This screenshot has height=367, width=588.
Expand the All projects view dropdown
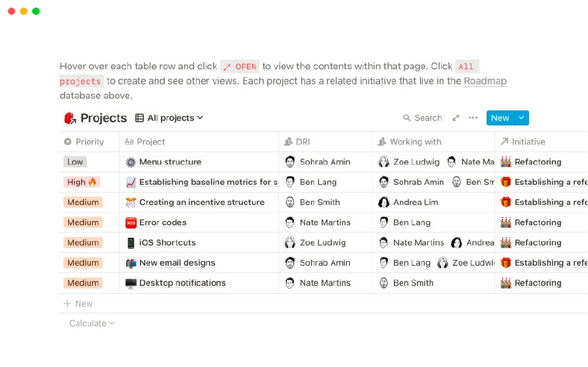(169, 118)
